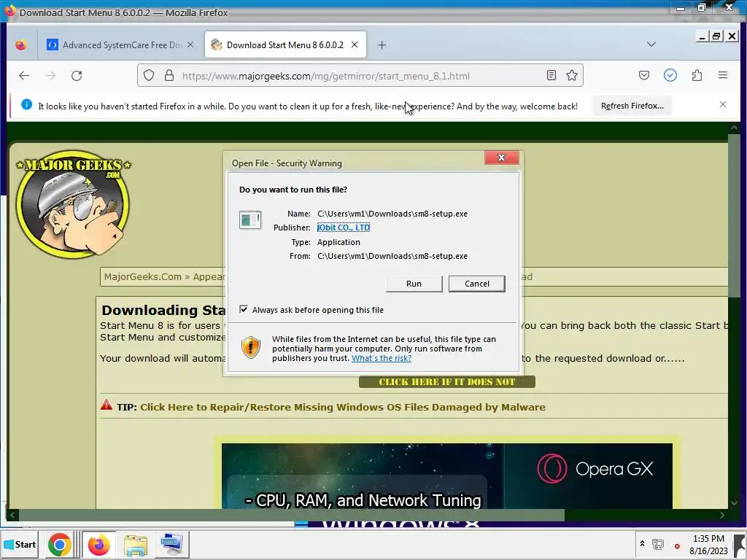Click the red warning triangle next to TIP
The width and height of the screenshot is (747, 560).
(x=107, y=405)
